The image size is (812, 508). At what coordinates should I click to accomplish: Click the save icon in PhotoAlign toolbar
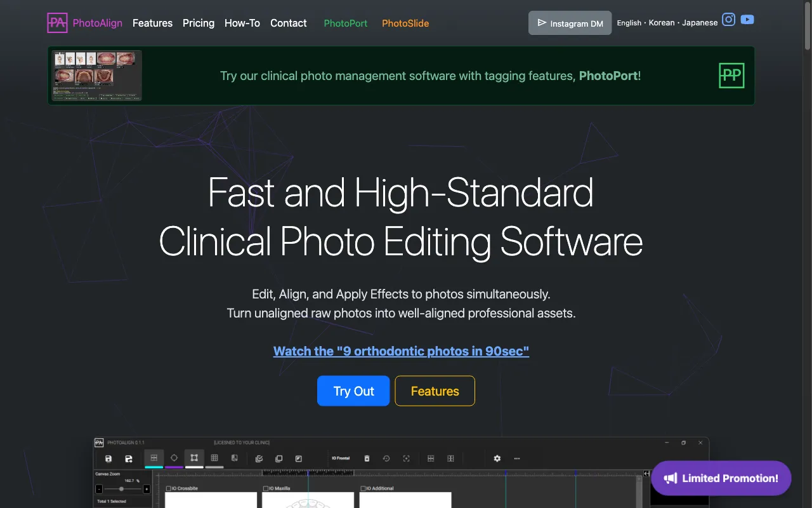pos(108,458)
